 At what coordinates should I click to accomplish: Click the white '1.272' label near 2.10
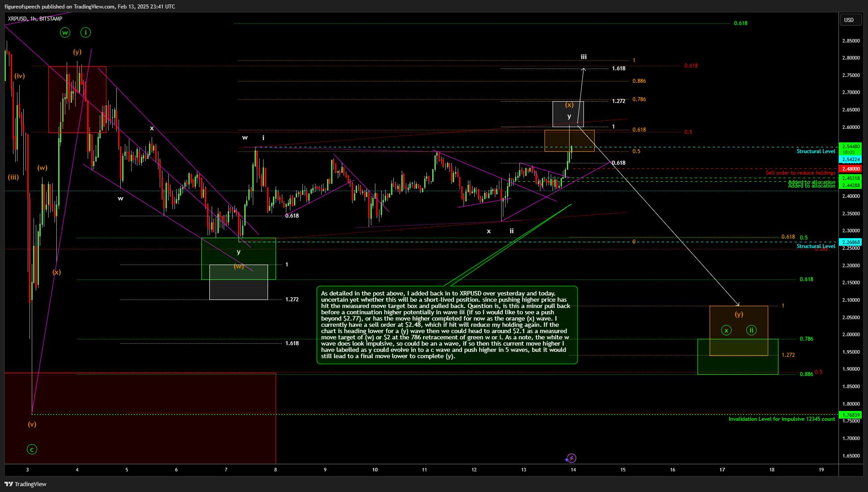292,299
